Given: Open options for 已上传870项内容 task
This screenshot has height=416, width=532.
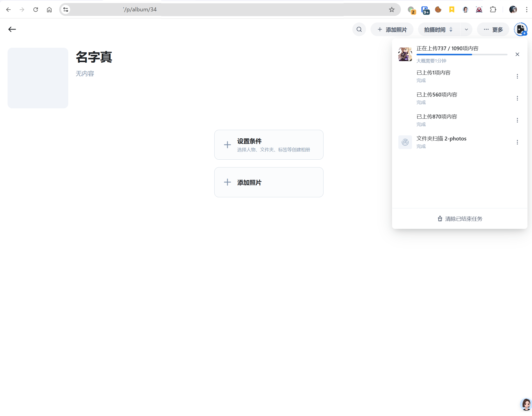Looking at the screenshot, I should click(517, 120).
